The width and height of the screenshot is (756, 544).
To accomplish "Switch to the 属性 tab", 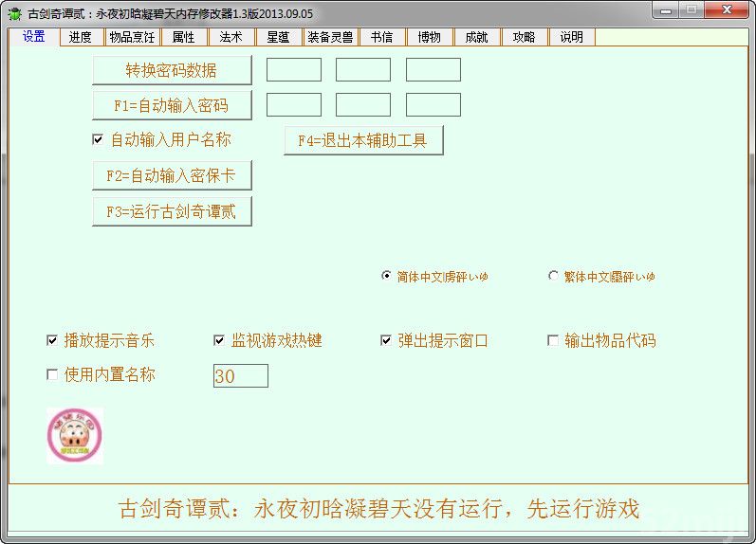I will (184, 37).
